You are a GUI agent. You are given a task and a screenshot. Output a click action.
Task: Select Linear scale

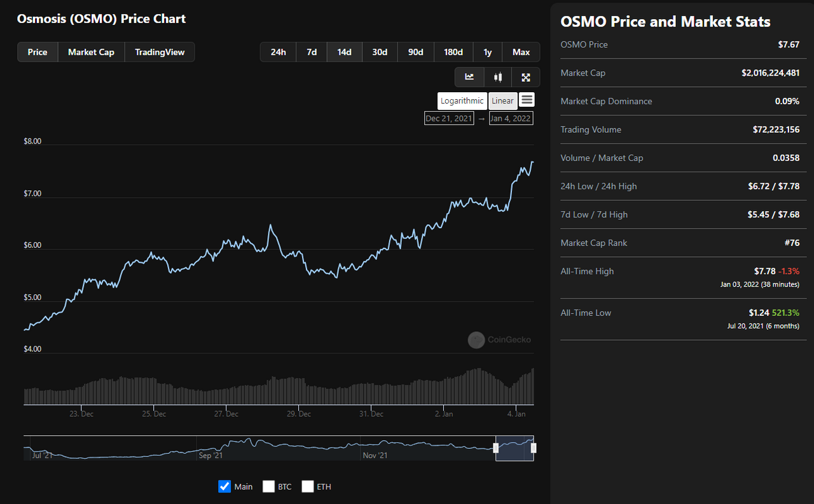click(x=503, y=100)
